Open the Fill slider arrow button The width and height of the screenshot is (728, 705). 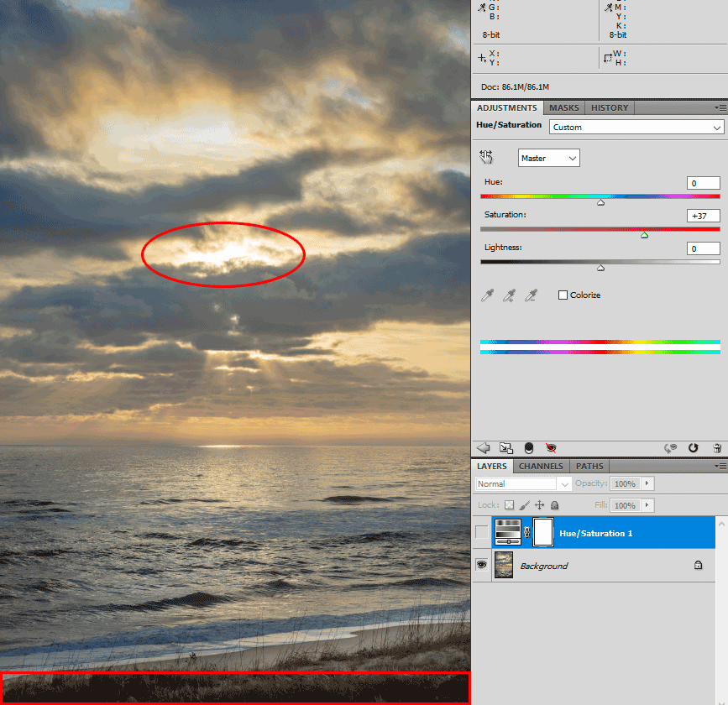(647, 505)
